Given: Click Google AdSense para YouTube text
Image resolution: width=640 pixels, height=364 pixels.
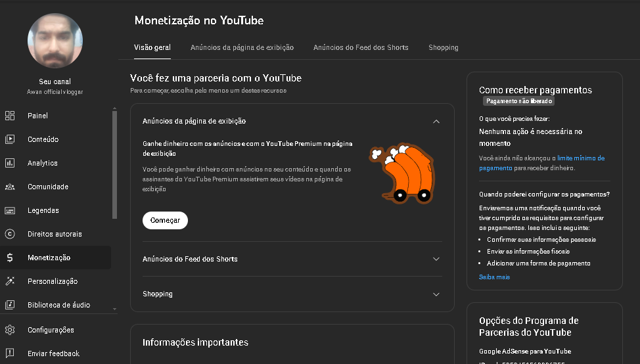Looking at the screenshot, I should pos(525,352).
